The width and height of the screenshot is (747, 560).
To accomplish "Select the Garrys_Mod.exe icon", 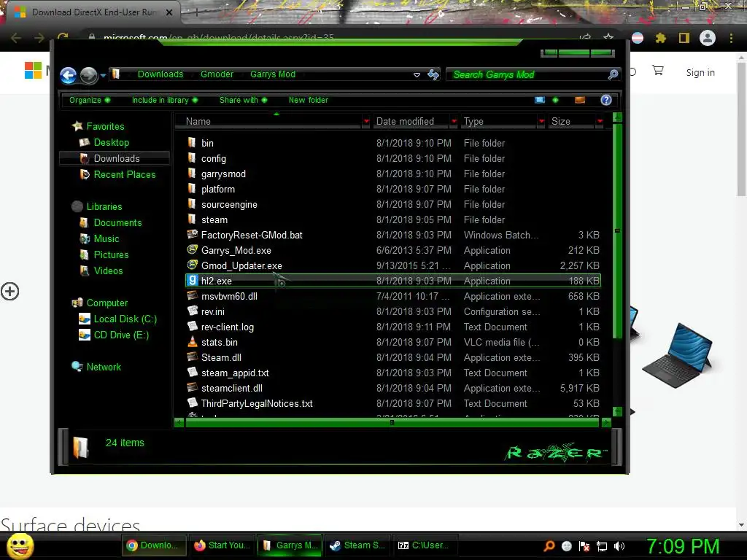I will coord(192,250).
